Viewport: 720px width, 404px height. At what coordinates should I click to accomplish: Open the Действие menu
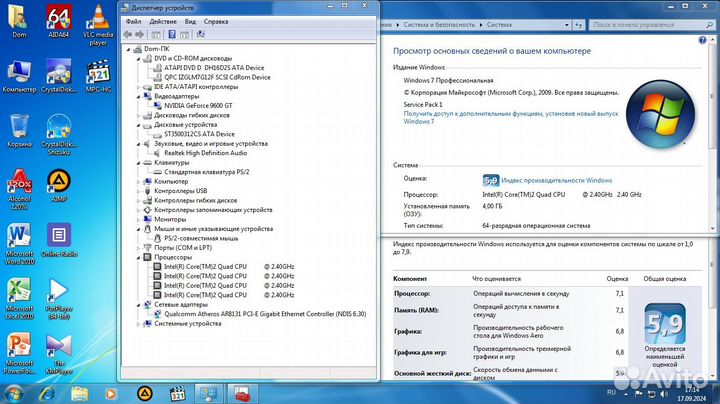coord(163,22)
